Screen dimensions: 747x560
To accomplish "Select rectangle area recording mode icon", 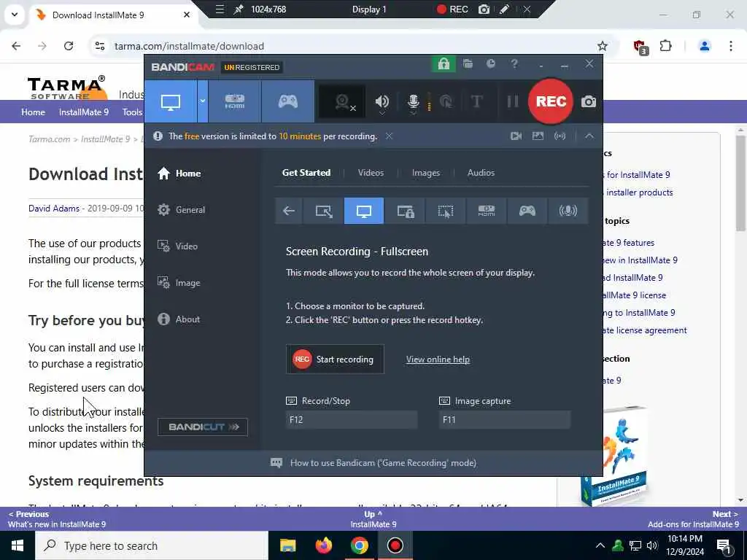I will 323,211.
